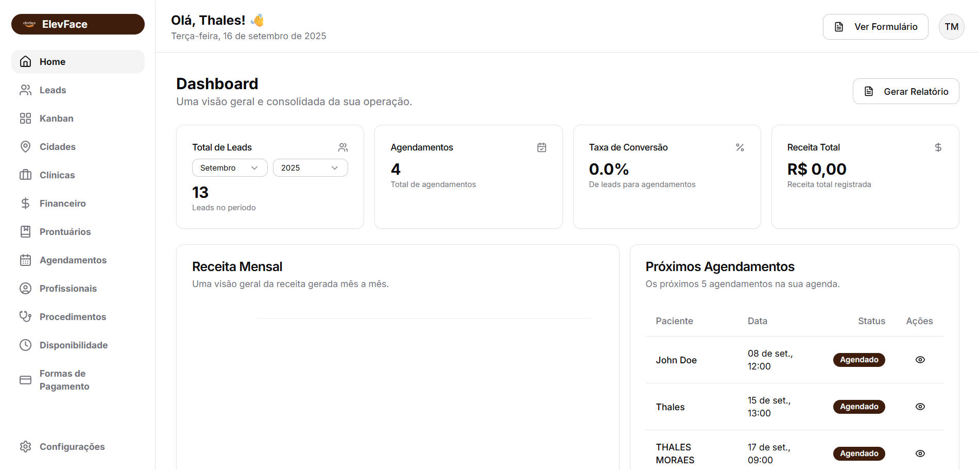
Task: Open Ver Formulário at the top right
Action: (875, 26)
